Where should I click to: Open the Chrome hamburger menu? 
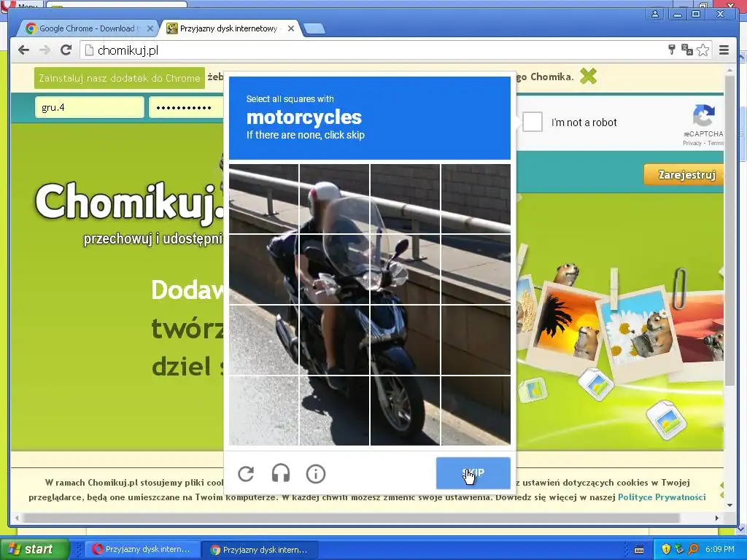tap(724, 50)
